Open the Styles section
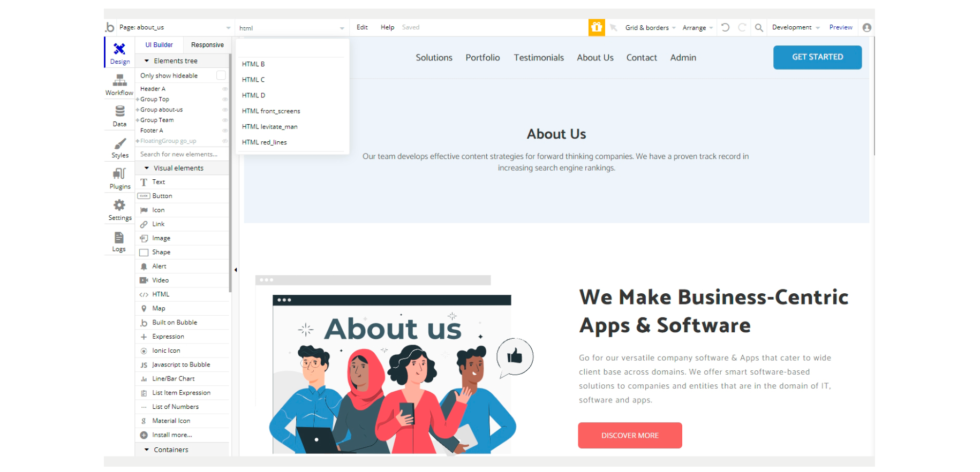Viewport: 980px width, 472px height. coord(119,147)
